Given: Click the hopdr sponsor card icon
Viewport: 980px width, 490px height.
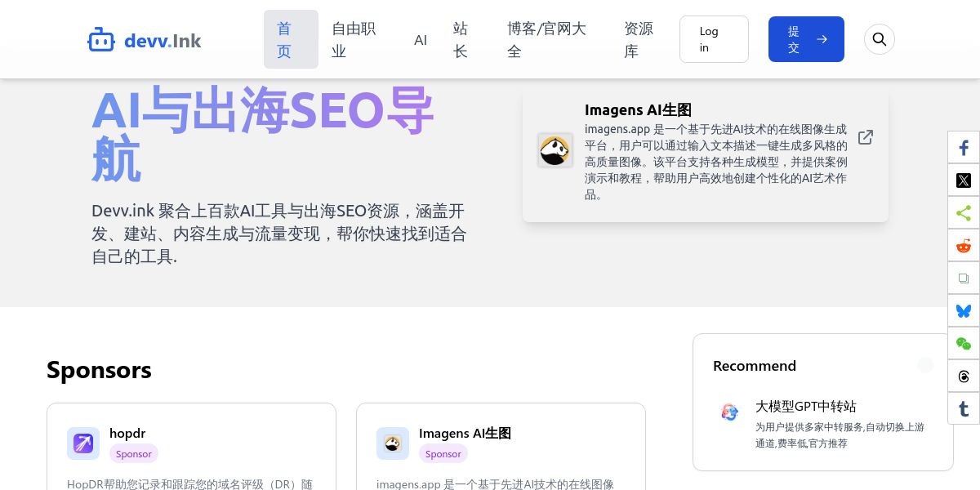Looking at the screenshot, I should (x=83, y=443).
